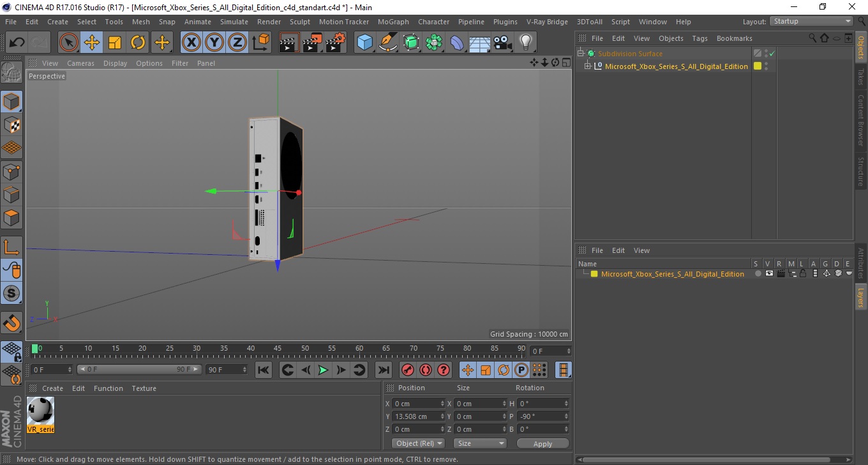This screenshot has height=465, width=868.
Task: Expand the Subdivision Surface tree node
Action: click(581, 54)
